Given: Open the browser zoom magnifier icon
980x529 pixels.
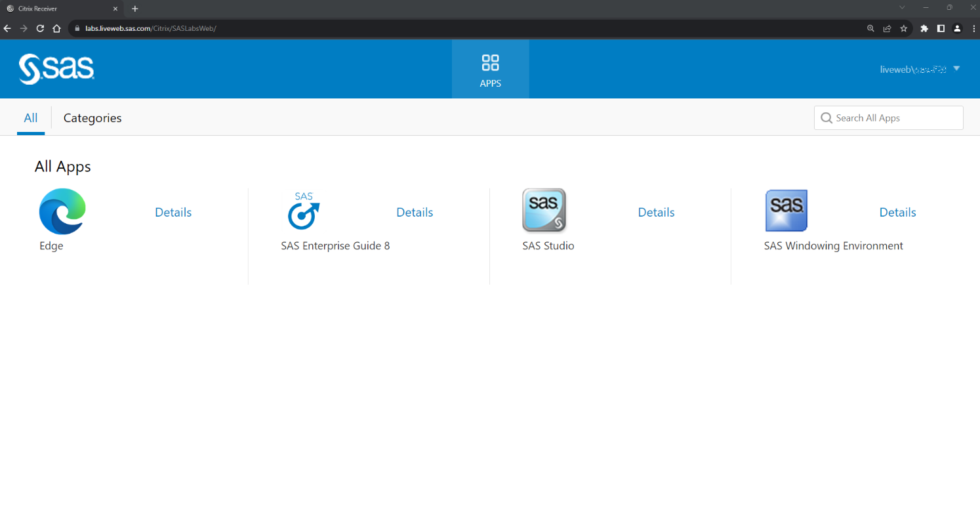Looking at the screenshot, I should pyautogui.click(x=870, y=28).
